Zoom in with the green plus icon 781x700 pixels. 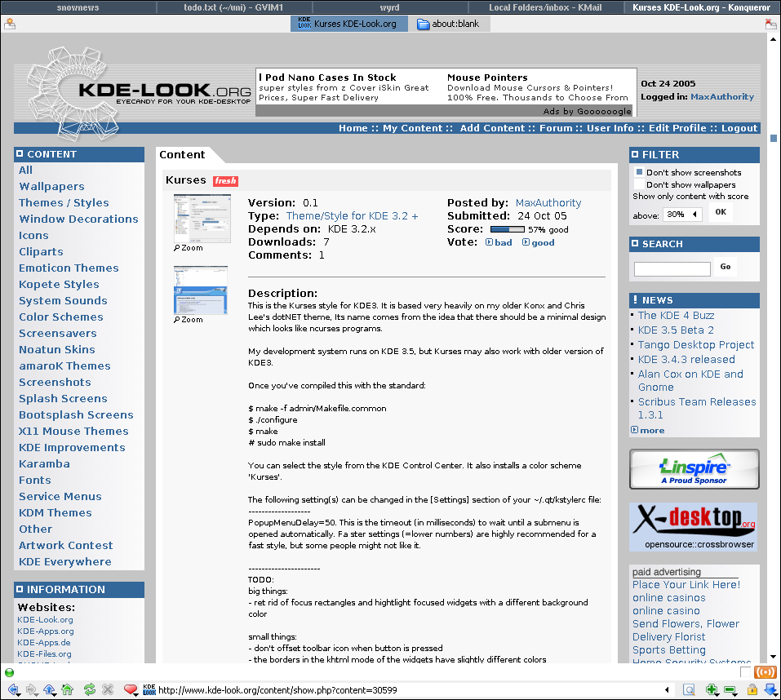pos(712,689)
